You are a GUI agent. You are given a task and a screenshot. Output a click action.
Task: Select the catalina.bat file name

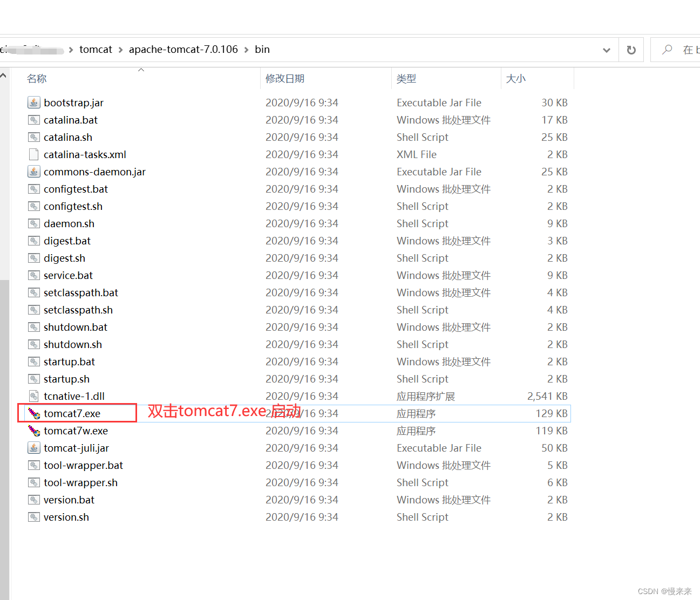(71, 120)
